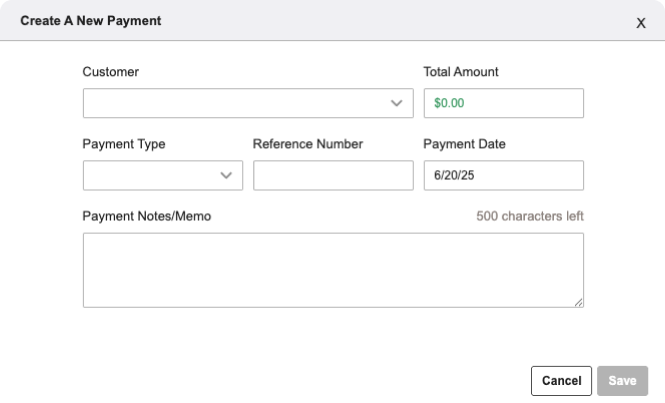
Task: Click inside the Payment Notes/Memo text area
Action: click(333, 270)
